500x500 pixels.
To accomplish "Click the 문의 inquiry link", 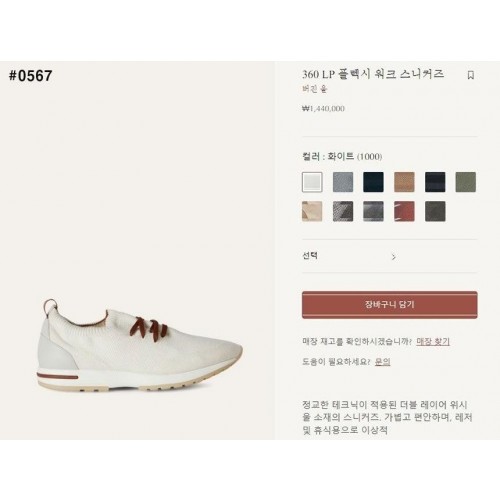I will point(382,362).
